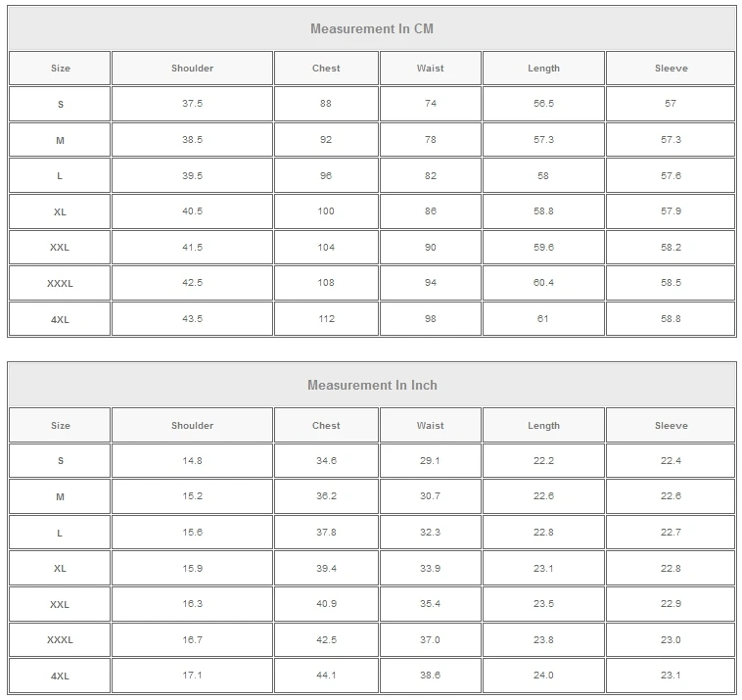This screenshot has height=700, width=742.
Task: Click the M row label in Inch table
Action: pos(60,497)
